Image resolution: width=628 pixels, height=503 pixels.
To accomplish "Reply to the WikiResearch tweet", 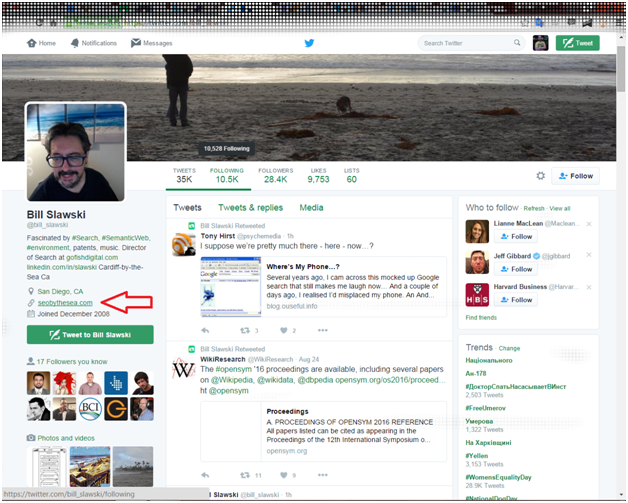I will (205, 475).
